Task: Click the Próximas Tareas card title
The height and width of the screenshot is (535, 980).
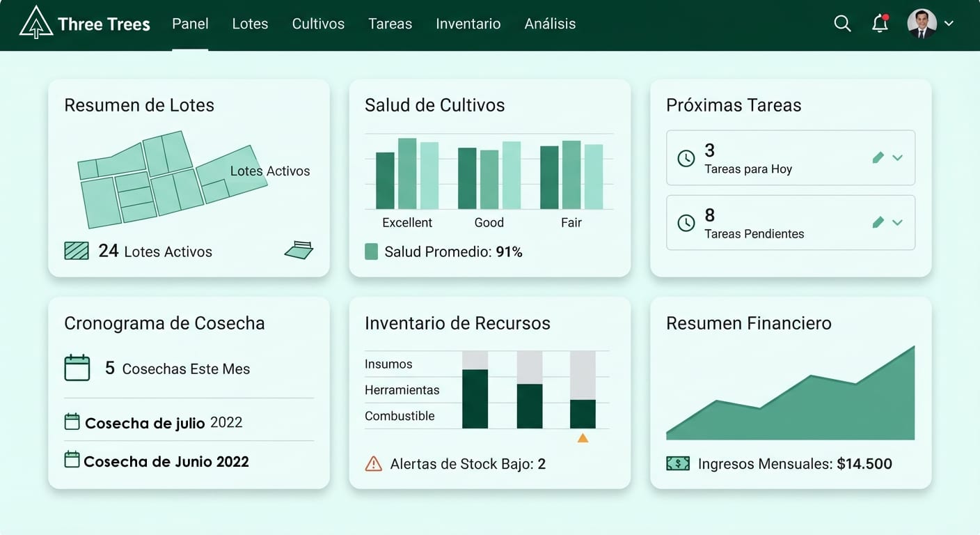Action: coord(734,105)
